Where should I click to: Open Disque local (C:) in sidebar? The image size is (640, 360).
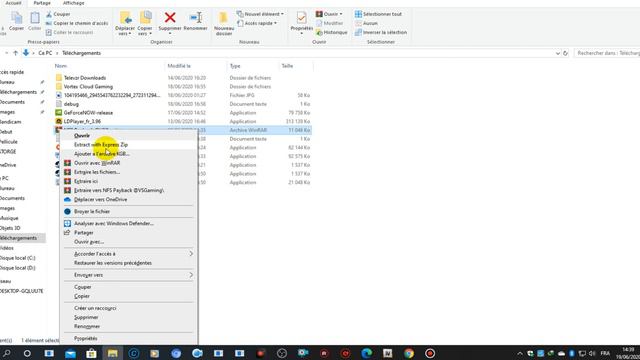pos(17,258)
